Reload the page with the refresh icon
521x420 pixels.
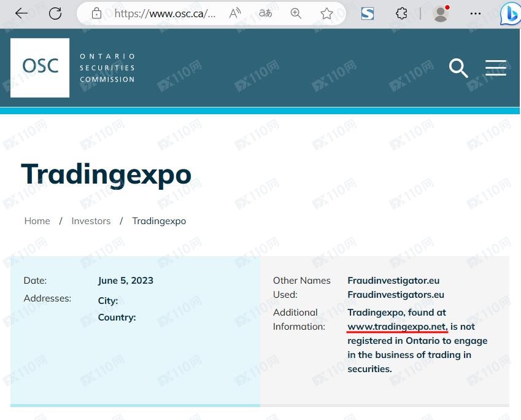(x=55, y=14)
